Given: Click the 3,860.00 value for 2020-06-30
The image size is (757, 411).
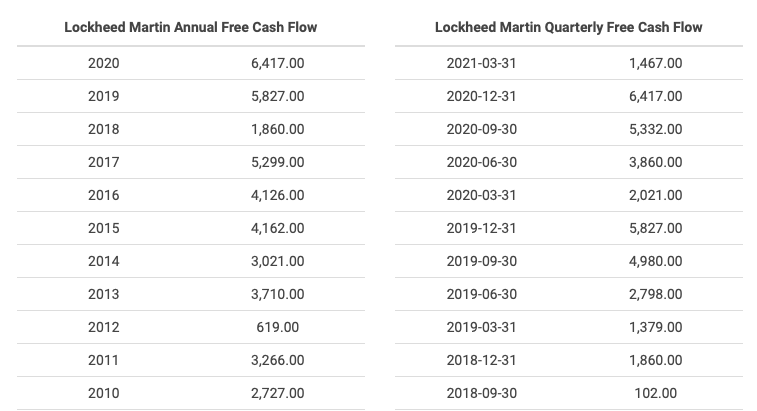Looking at the screenshot, I should pyautogui.click(x=656, y=162).
